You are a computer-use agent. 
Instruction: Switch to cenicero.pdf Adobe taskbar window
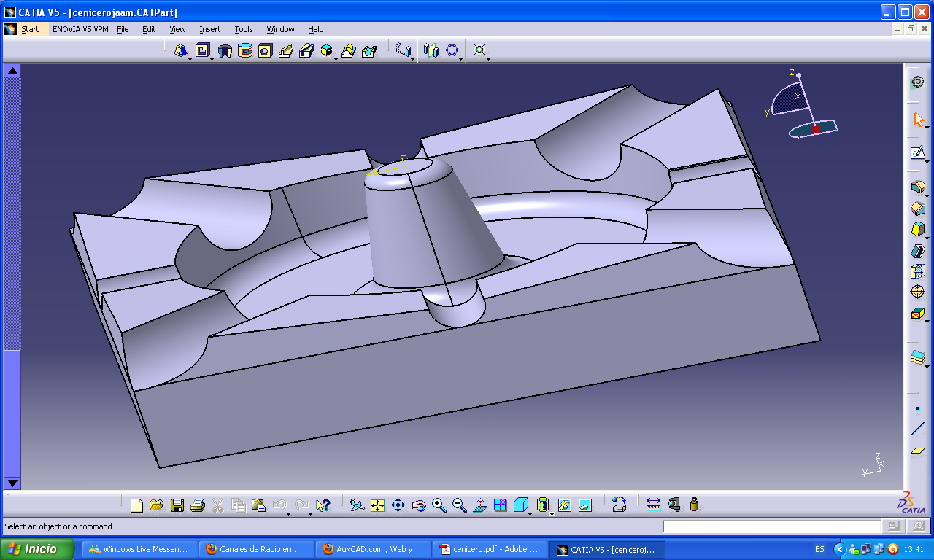(x=489, y=549)
